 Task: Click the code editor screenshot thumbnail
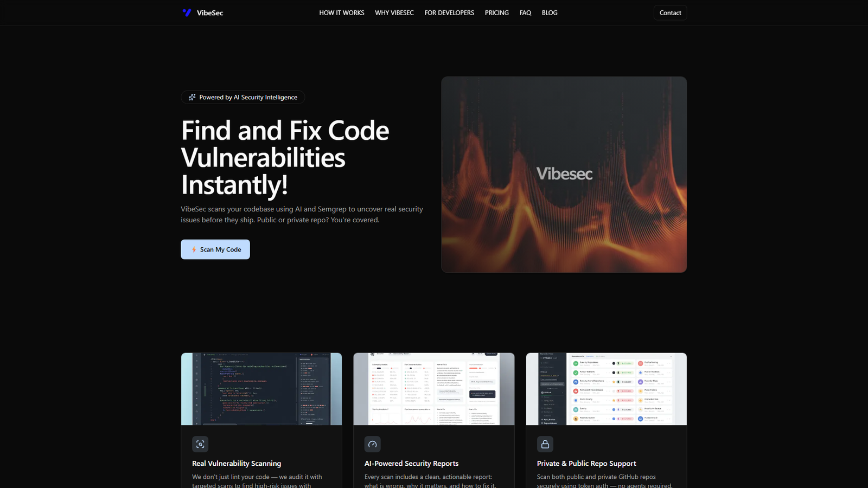click(x=261, y=389)
